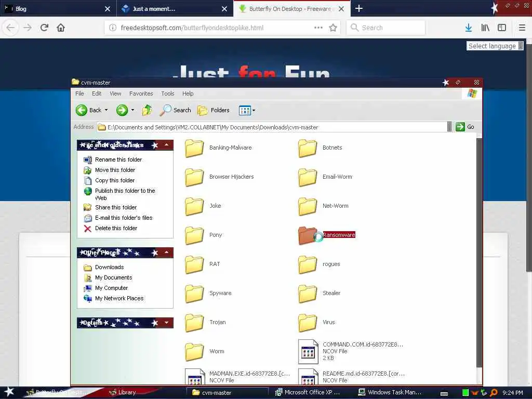532x399 pixels.
Task: Click the Explorer address path field
Action: coord(271,127)
